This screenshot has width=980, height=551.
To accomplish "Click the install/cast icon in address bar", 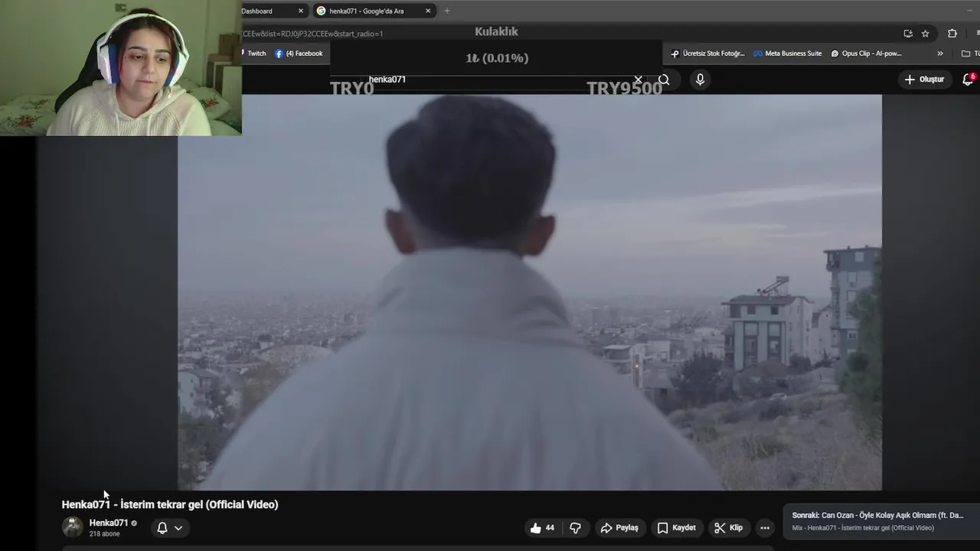I will tap(908, 34).
